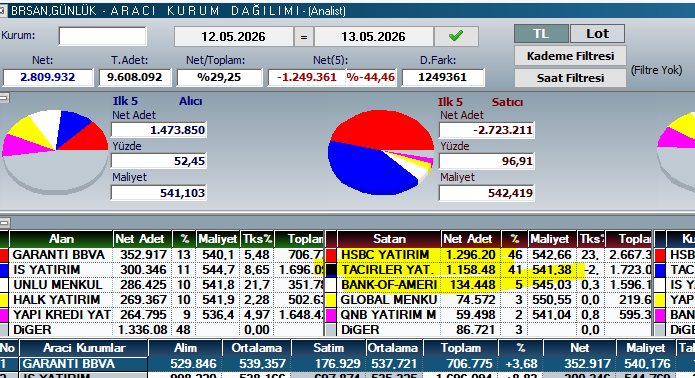Click the Araci Kurumlar column header
The image size is (695, 378).
point(84,348)
